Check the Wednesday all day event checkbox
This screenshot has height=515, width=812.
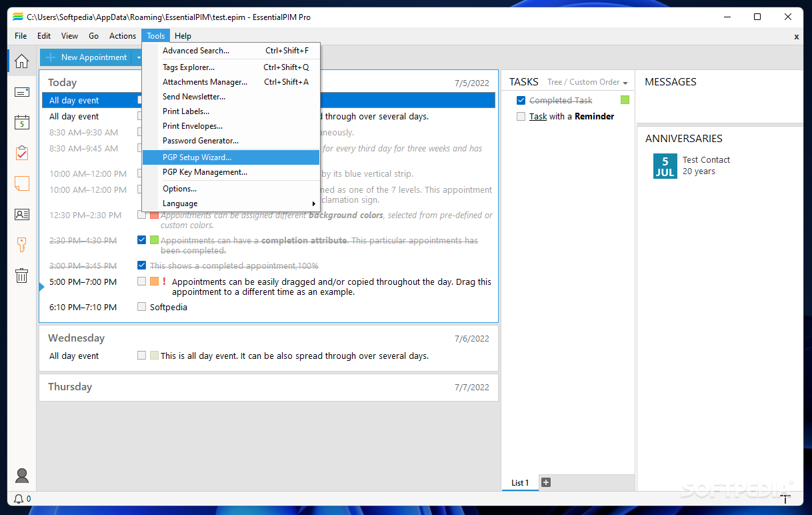(141, 356)
